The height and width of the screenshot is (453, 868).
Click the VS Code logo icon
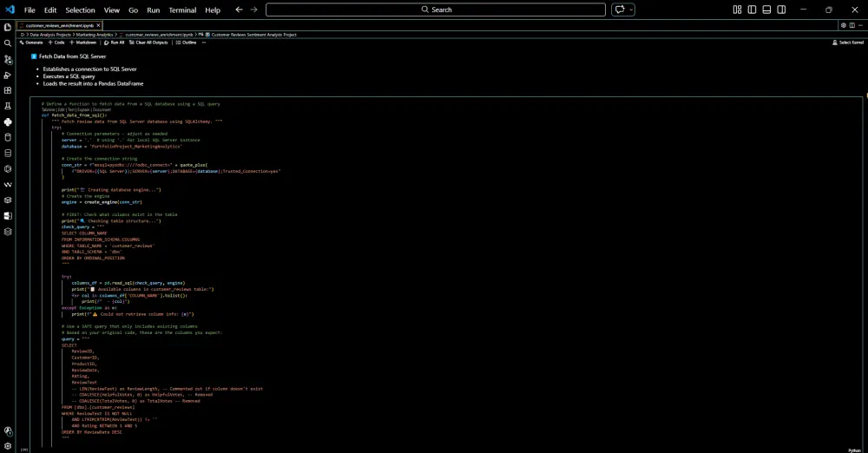point(10,10)
